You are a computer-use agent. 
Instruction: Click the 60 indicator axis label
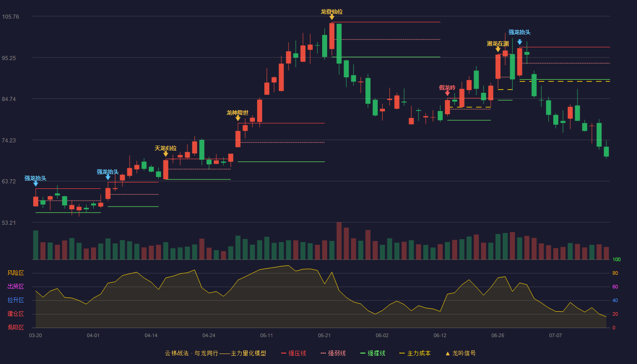[x=615, y=287]
